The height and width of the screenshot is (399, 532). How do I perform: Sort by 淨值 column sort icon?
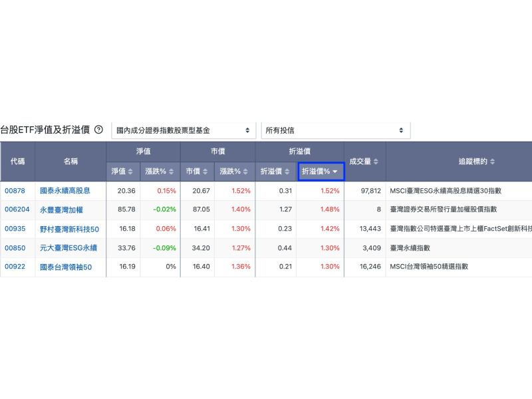point(130,172)
